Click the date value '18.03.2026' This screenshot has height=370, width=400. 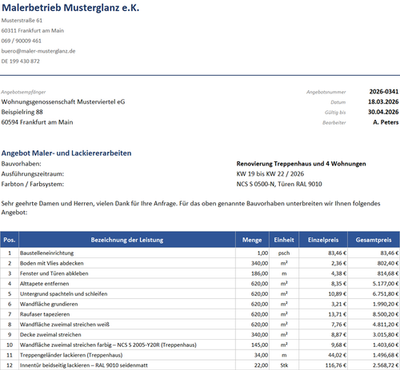[x=383, y=102]
